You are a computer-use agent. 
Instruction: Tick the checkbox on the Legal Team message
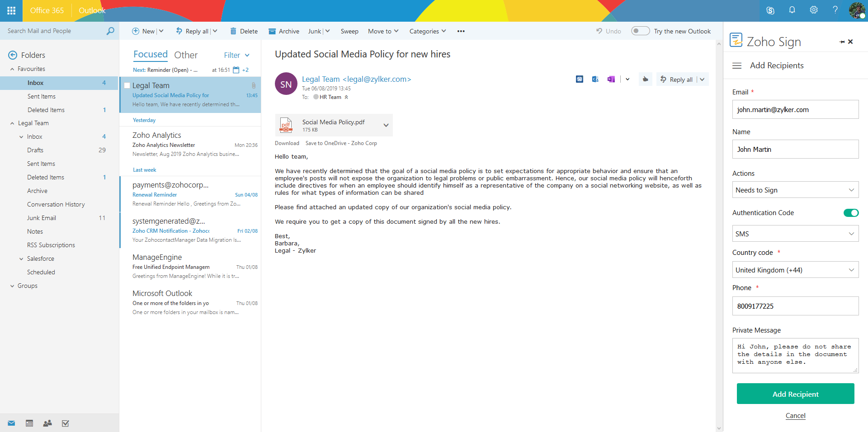coord(127,85)
